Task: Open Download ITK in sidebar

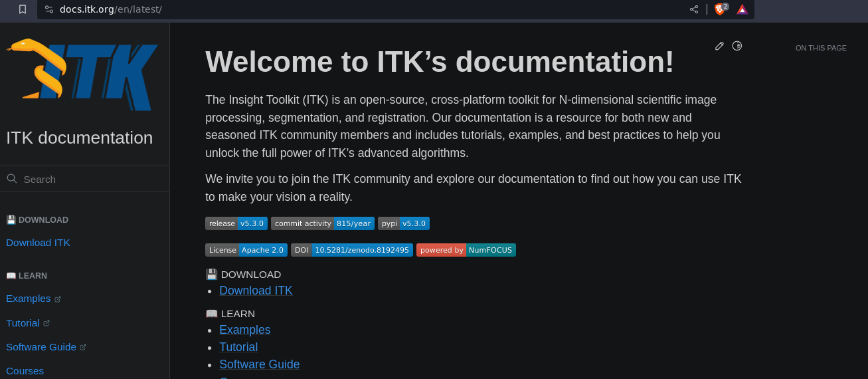Action: pos(38,243)
